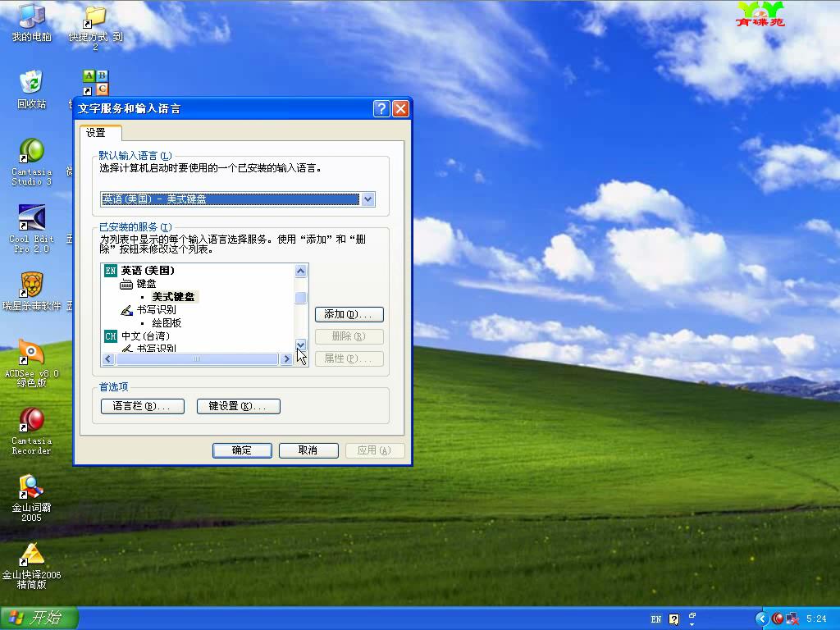The height and width of the screenshot is (630, 840).
Task: Click the keyboard icon beside 键盘
Action: tap(126, 284)
